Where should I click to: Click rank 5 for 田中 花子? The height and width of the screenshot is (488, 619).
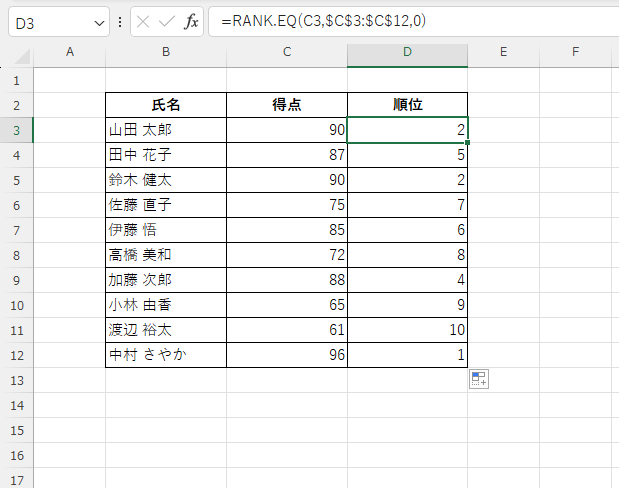tap(407, 155)
